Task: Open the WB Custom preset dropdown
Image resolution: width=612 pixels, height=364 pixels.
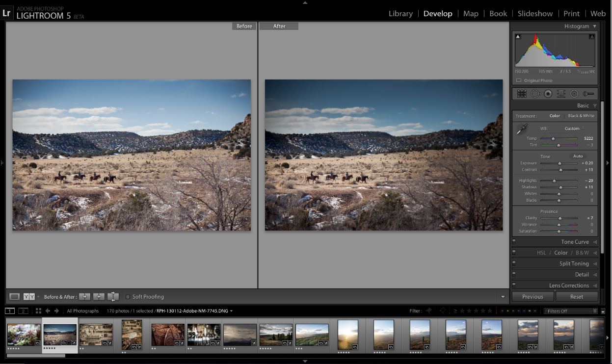Action: [574, 129]
